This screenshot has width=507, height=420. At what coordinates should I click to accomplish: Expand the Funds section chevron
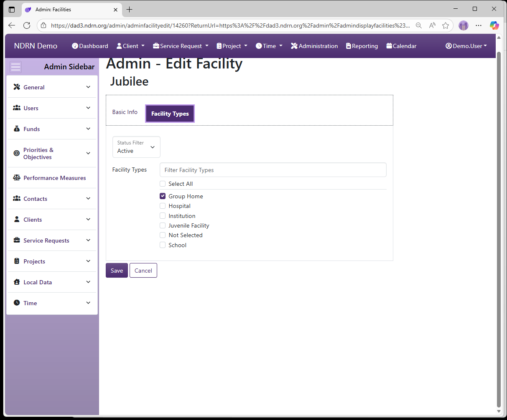click(88, 129)
